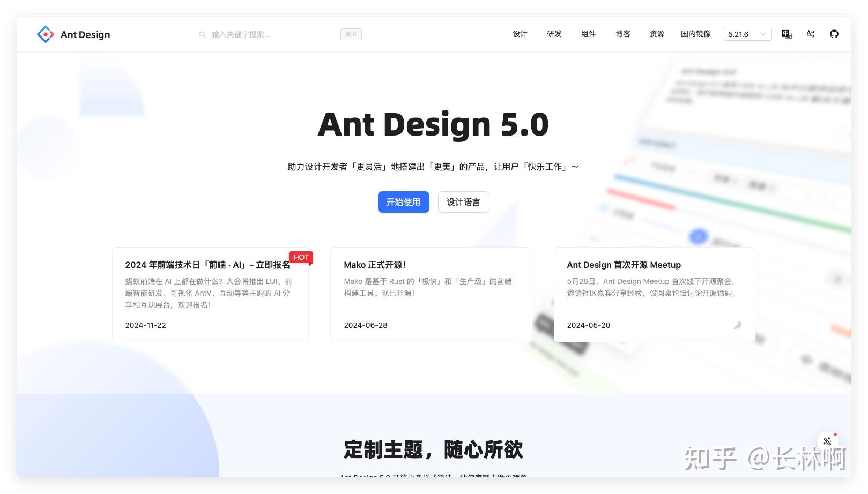Click the 设计语言 button
The height and width of the screenshot is (494, 868).
463,202
